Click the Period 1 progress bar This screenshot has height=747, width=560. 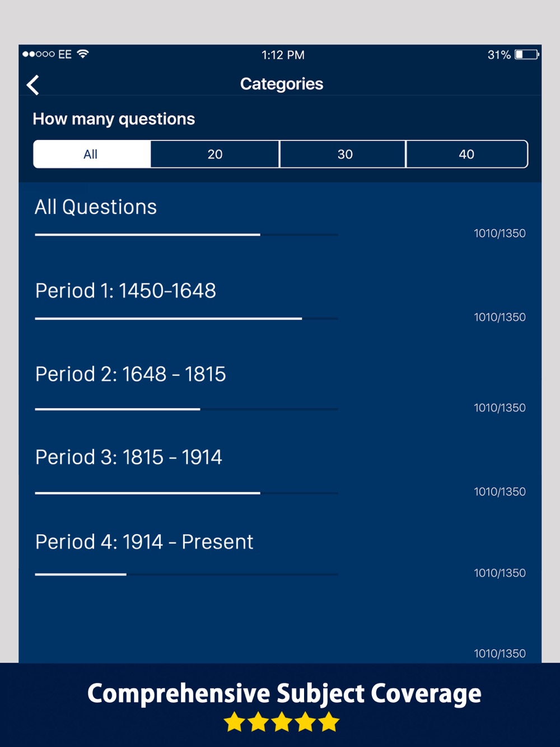pyautogui.click(x=186, y=319)
